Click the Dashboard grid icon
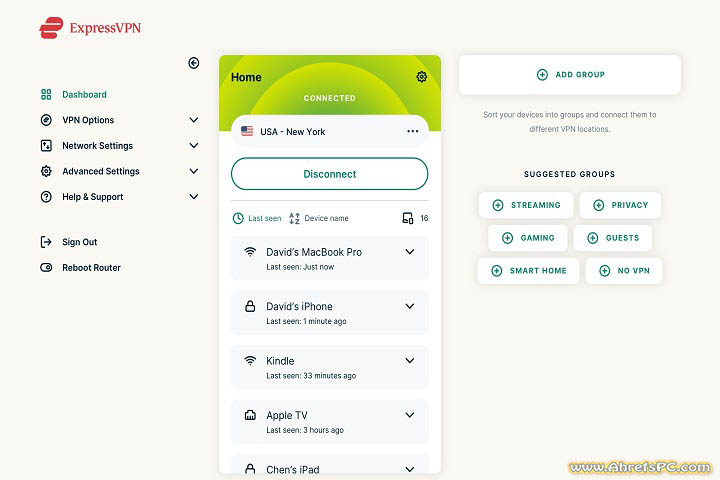Viewport: 720px width, 480px height. 46,95
